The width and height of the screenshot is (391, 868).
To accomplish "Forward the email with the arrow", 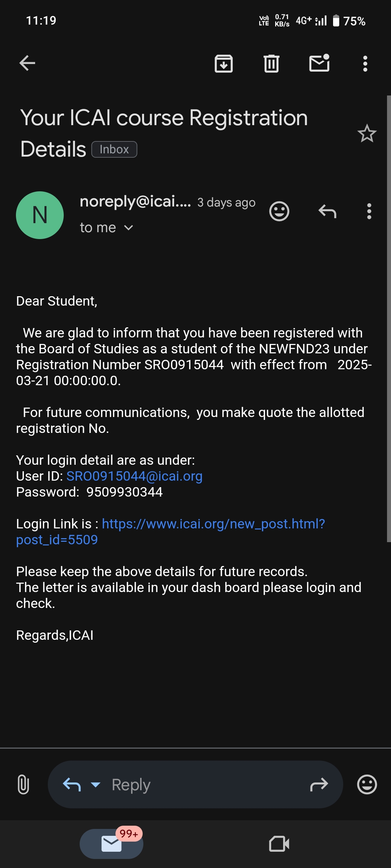I will click(x=319, y=784).
